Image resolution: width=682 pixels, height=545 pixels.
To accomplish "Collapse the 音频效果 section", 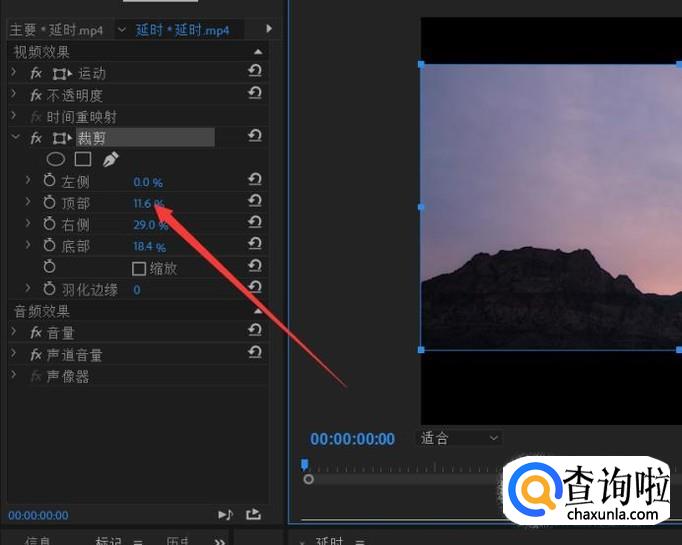I will pos(258,311).
